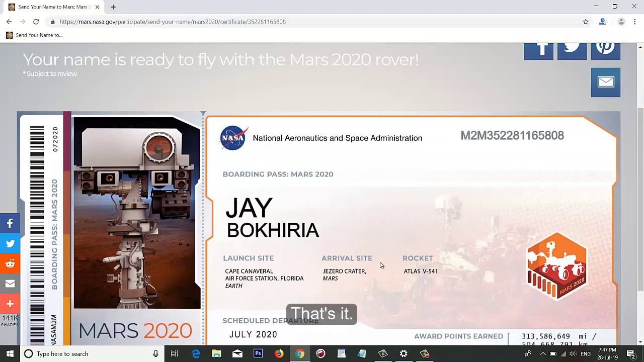Close the Send Your Name to Mars tab

point(97,7)
